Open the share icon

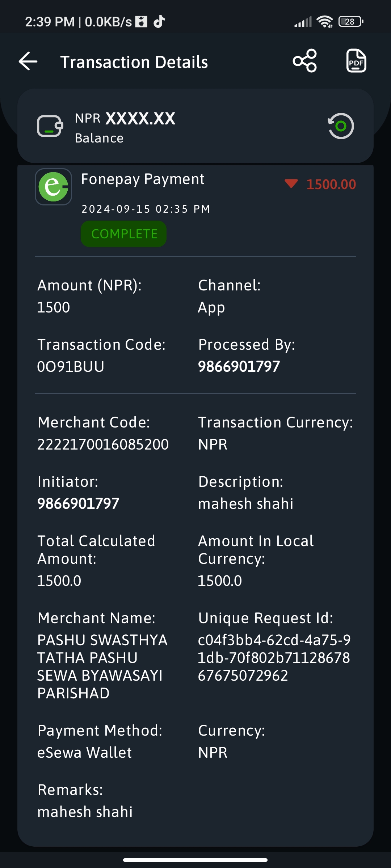(305, 61)
